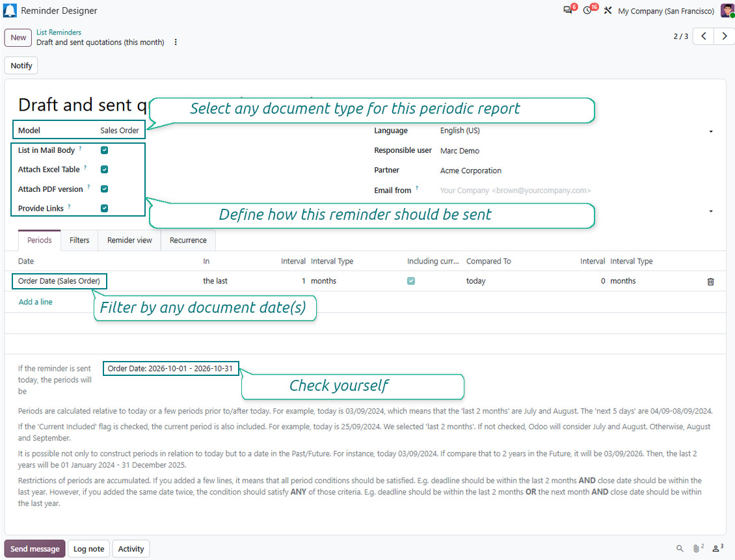The height and width of the screenshot is (560, 735).
Task: Open the Responsible user Marc Demo field
Action: (459, 151)
